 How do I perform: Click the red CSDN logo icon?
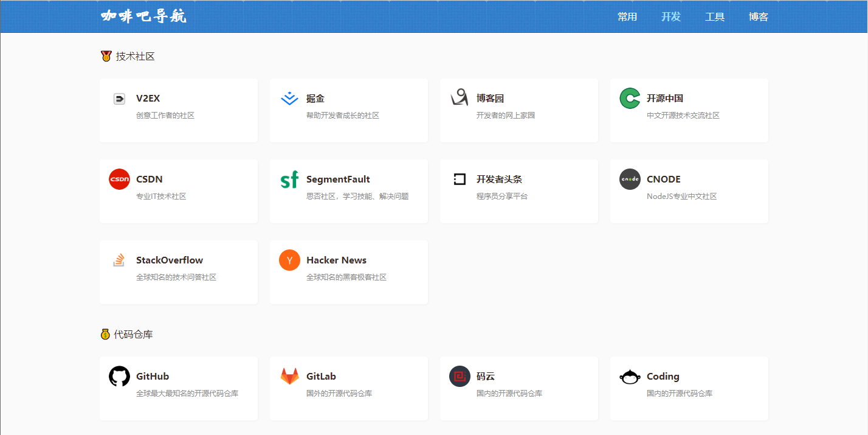119,179
